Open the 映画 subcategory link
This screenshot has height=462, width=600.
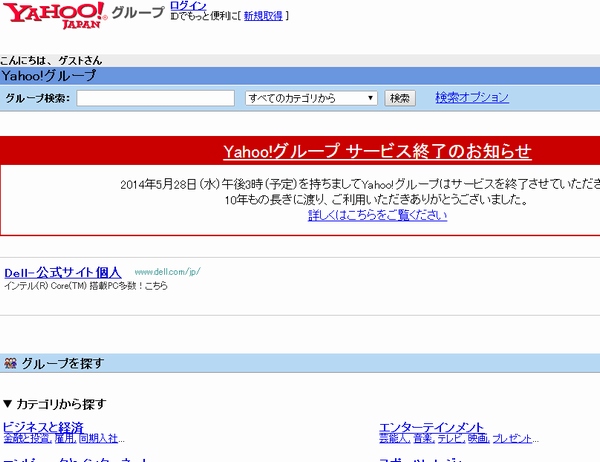click(x=478, y=438)
